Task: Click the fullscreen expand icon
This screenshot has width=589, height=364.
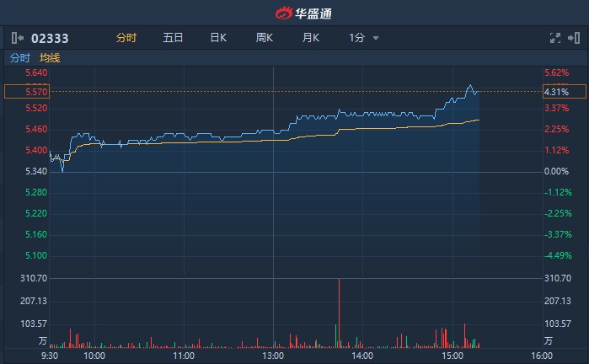Action: pyautogui.click(x=554, y=38)
